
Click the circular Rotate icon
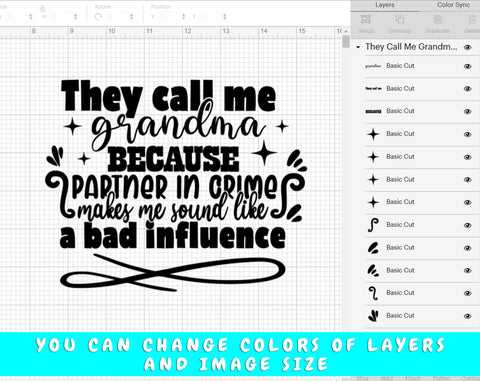[98, 17]
